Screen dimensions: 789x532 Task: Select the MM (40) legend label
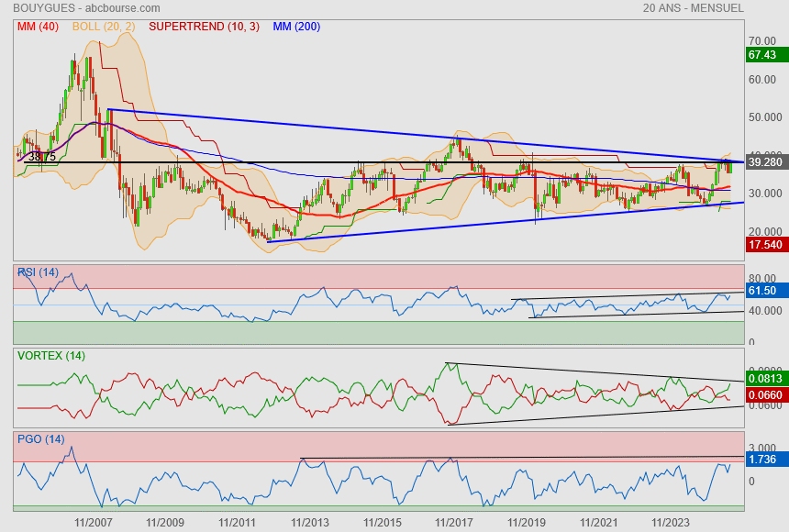[x=38, y=27]
